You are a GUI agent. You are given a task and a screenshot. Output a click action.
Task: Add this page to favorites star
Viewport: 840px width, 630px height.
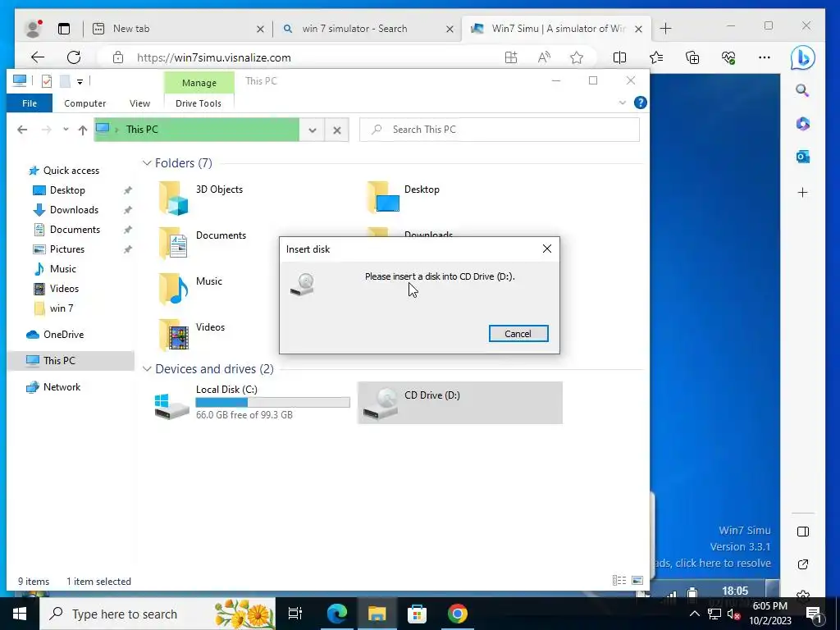(577, 57)
